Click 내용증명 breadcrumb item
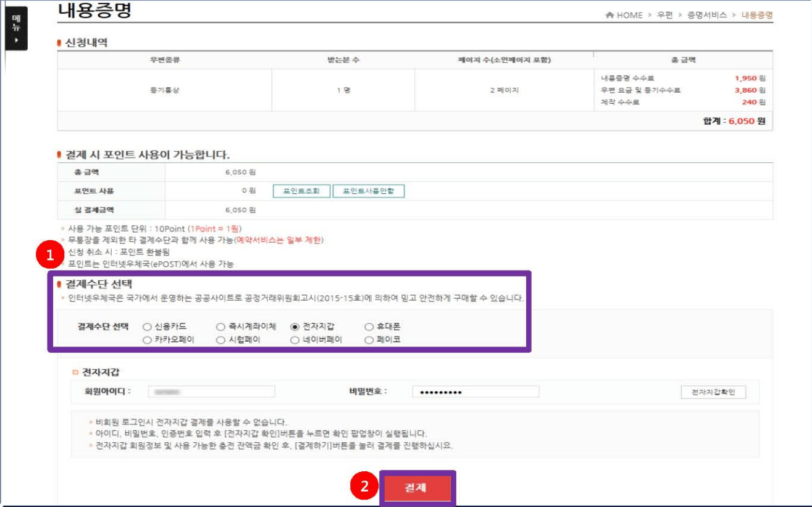Viewport: 812px width, 507px height. (x=757, y=15)
